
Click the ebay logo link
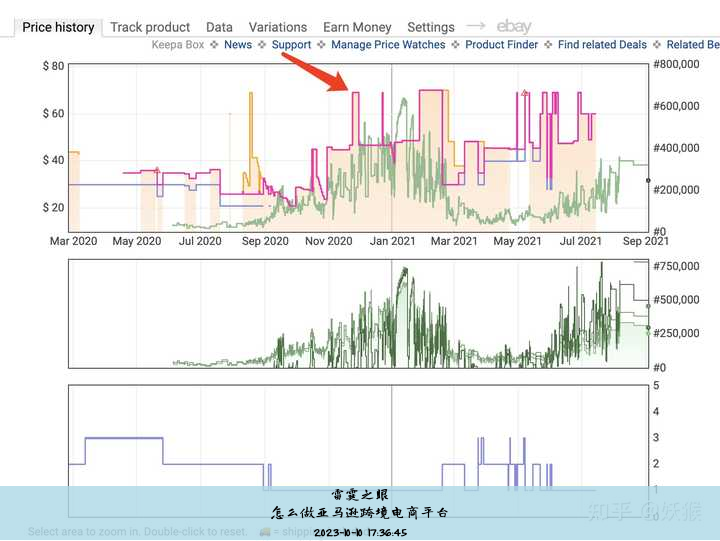tap(514, 27)
